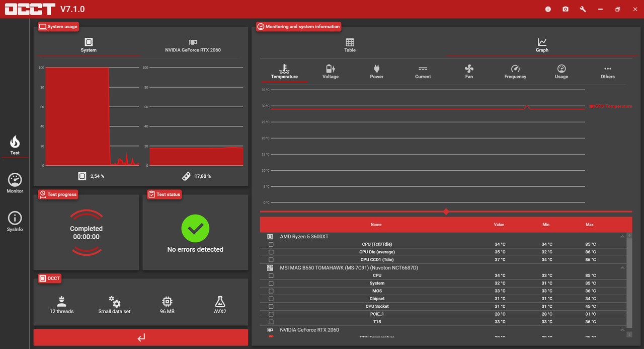This screenshot has width=644, height=349.
Task: Sort by the Value column header
Action: coord(499,225)
